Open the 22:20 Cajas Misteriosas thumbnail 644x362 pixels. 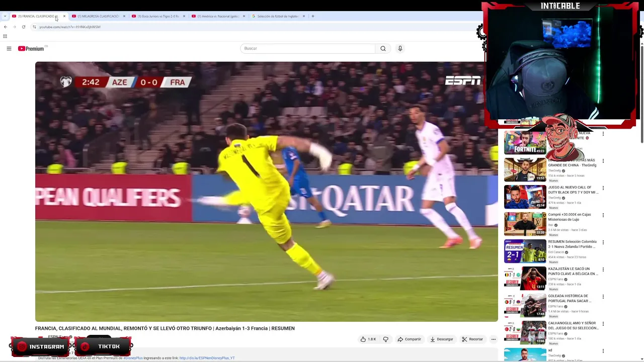click(x=525, y=224)
